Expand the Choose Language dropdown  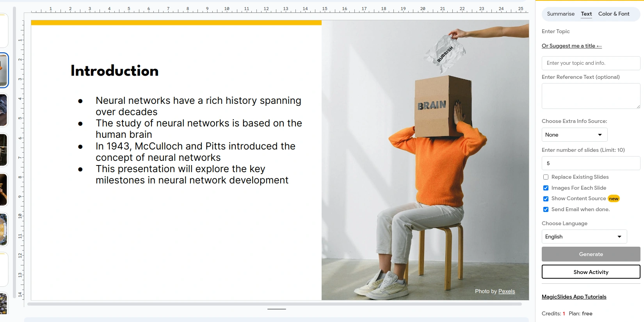(x=584, y=237)
